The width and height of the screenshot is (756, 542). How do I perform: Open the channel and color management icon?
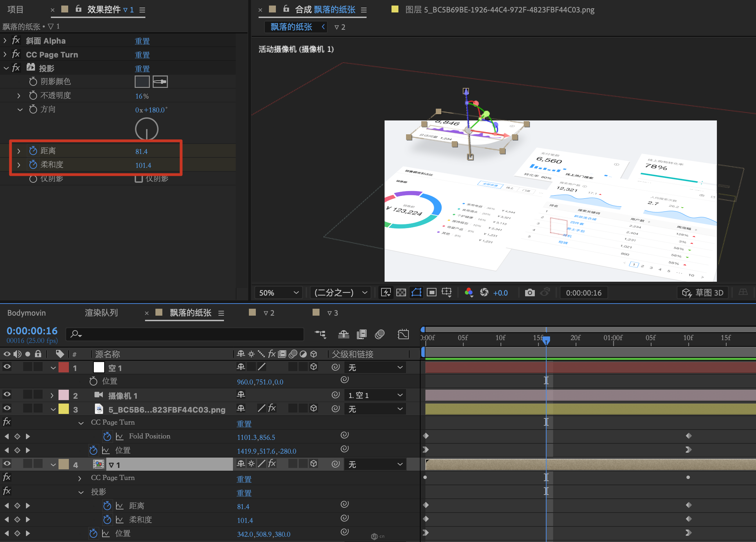point(469,293)
